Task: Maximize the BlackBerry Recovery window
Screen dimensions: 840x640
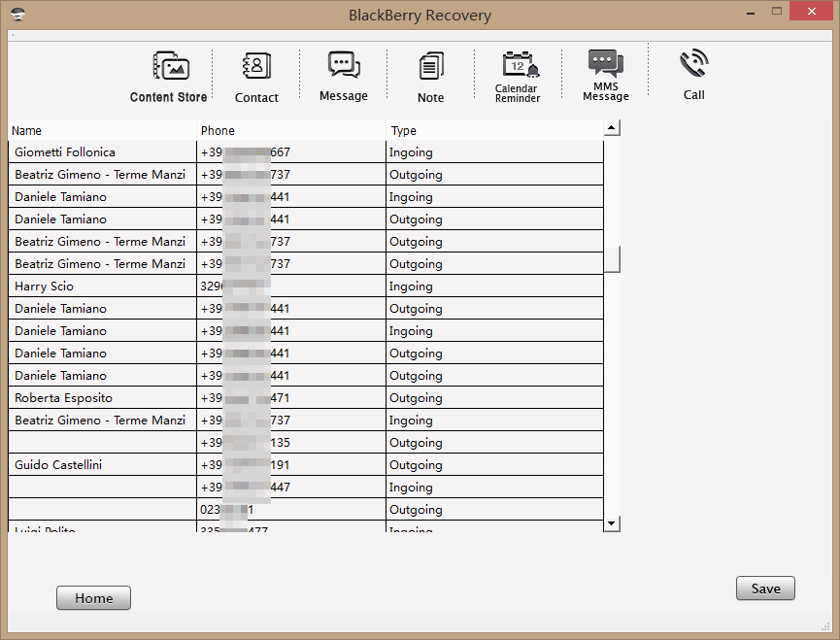Action: point(777,12)
